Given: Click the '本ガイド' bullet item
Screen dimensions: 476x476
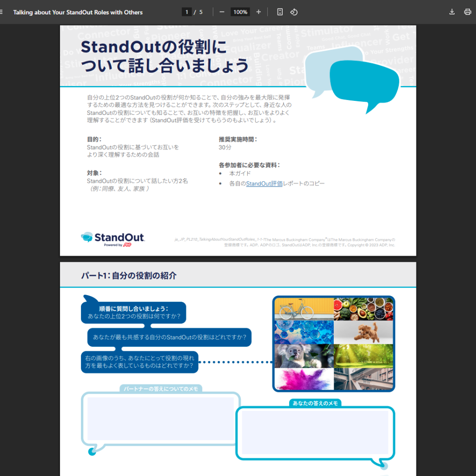Looking at the screenshot, I should [240, 173].
